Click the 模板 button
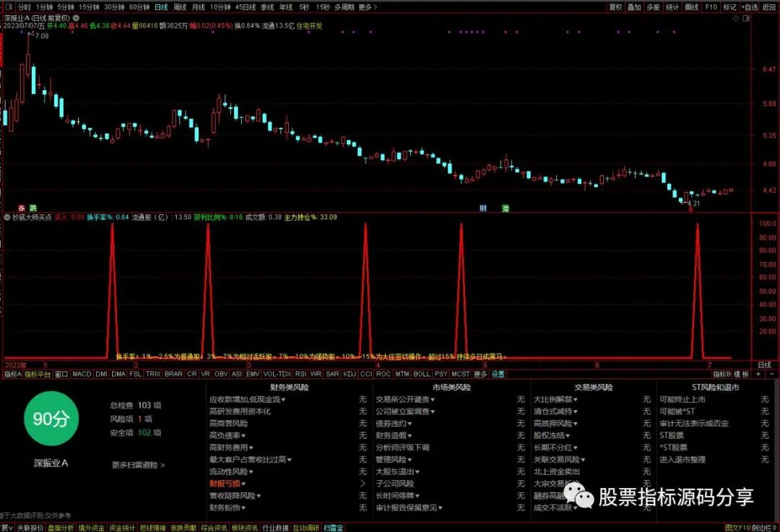This screenshot has width=780, height=532. click(x=741, y=374)
